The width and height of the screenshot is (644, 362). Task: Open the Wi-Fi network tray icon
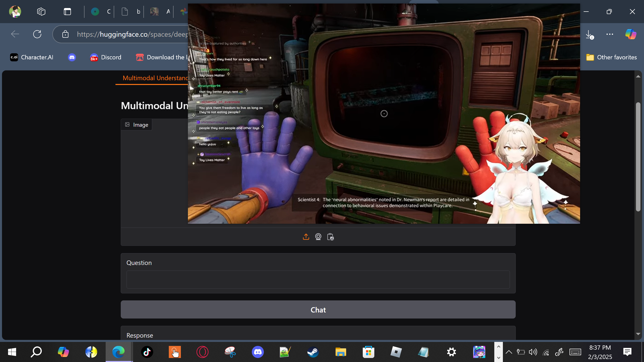[x=546, y=352]
